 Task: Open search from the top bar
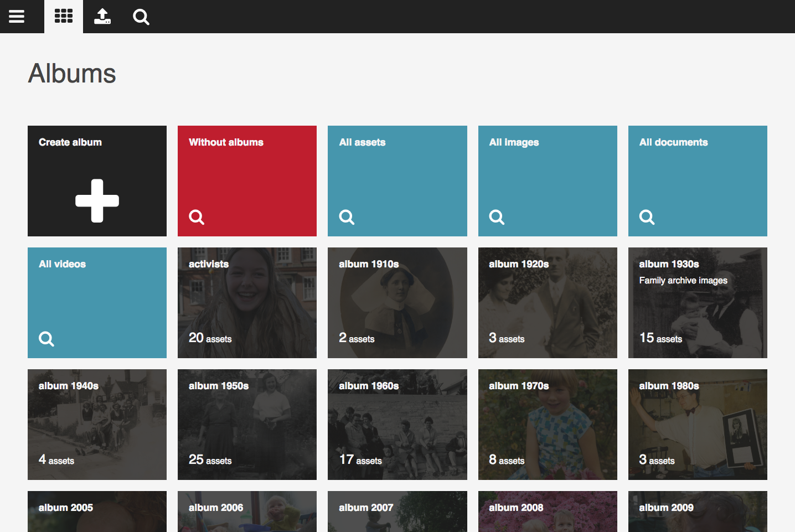coord(141,17)
